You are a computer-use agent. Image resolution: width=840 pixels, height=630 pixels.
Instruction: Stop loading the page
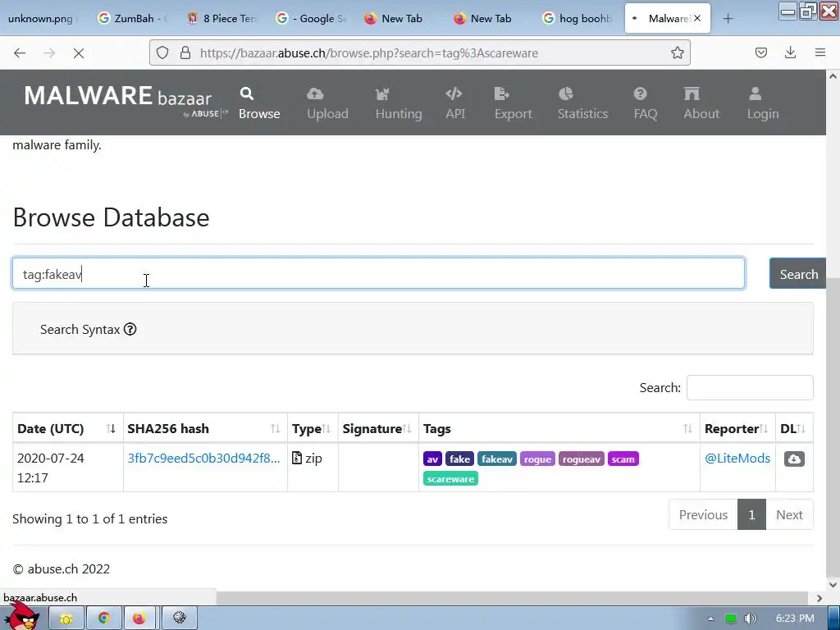click(x=79, y=52)
